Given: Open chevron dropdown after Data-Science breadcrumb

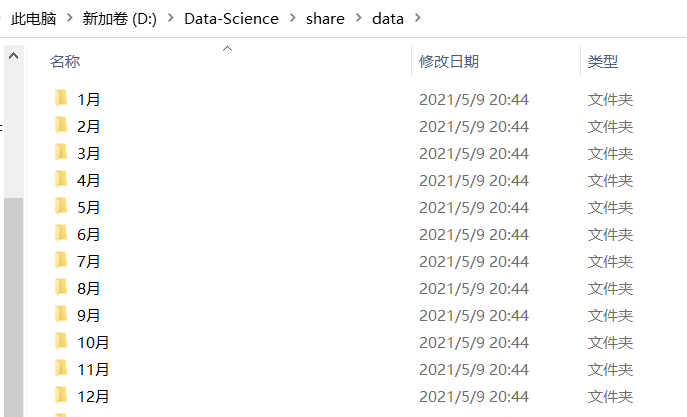Looking at the screenshot, I should coord(293,19).
